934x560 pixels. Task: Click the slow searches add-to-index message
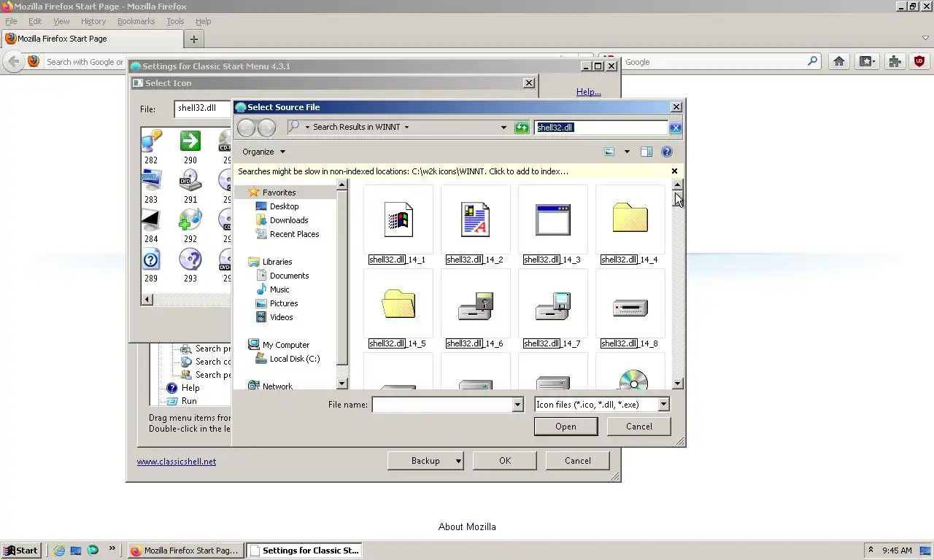click(403, 171)
